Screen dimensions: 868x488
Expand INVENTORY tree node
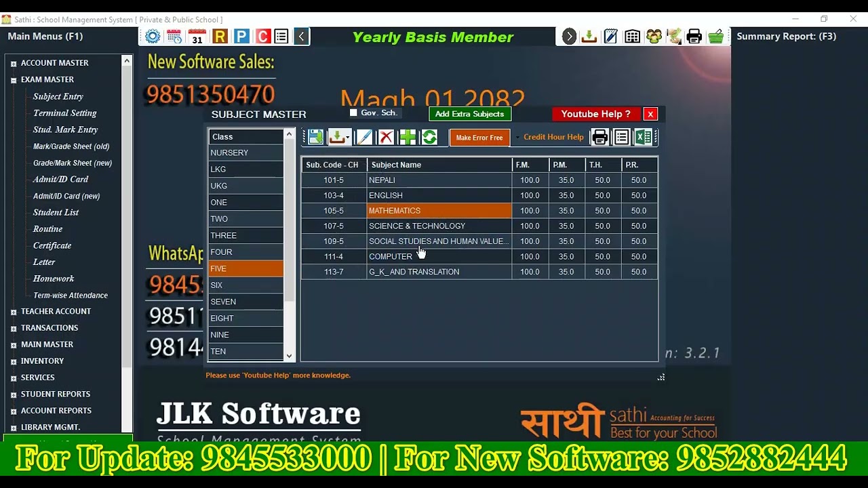pos(14,361)
